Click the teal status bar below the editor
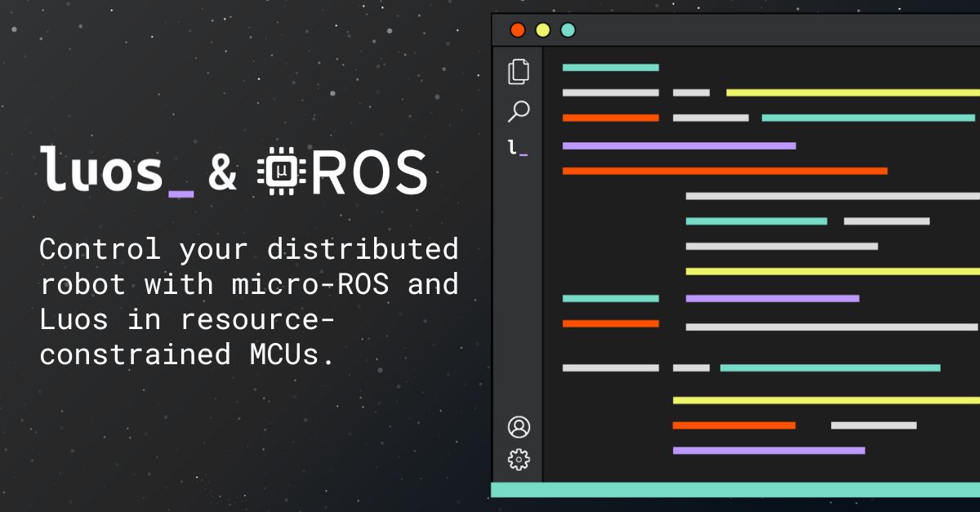 coord(735,489)
